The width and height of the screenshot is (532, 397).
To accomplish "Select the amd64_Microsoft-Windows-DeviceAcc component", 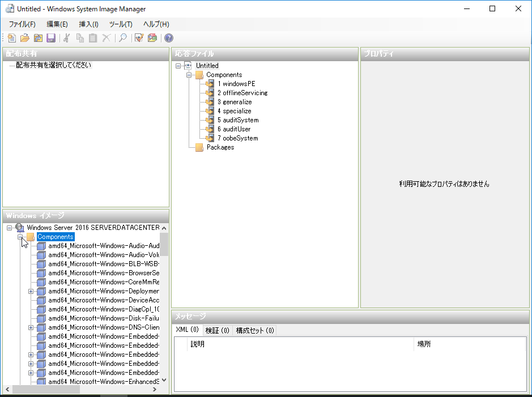I will pos(104,300).
